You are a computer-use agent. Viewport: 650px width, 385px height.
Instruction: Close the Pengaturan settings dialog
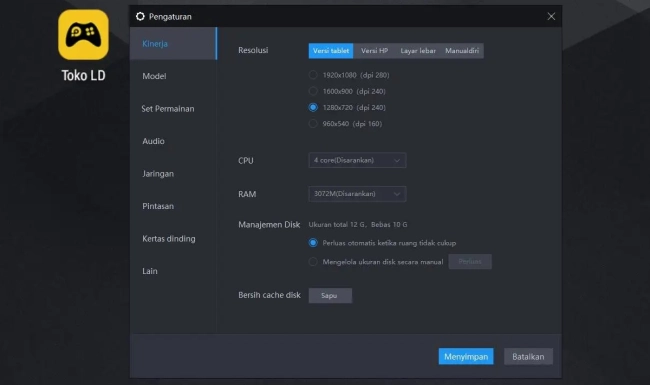click(551, 16)
